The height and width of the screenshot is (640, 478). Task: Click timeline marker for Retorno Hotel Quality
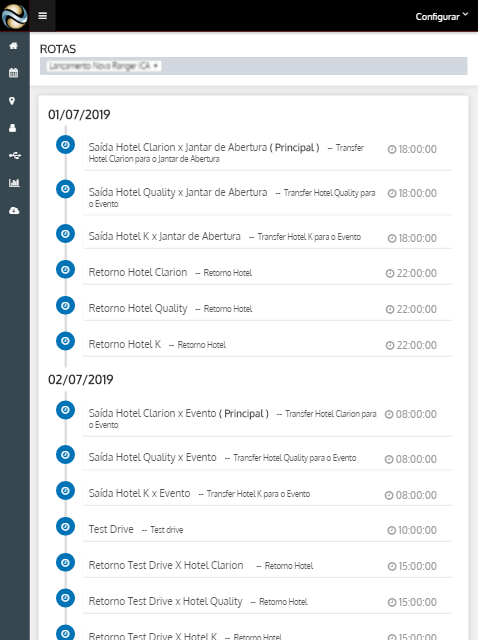pos(65,305)
